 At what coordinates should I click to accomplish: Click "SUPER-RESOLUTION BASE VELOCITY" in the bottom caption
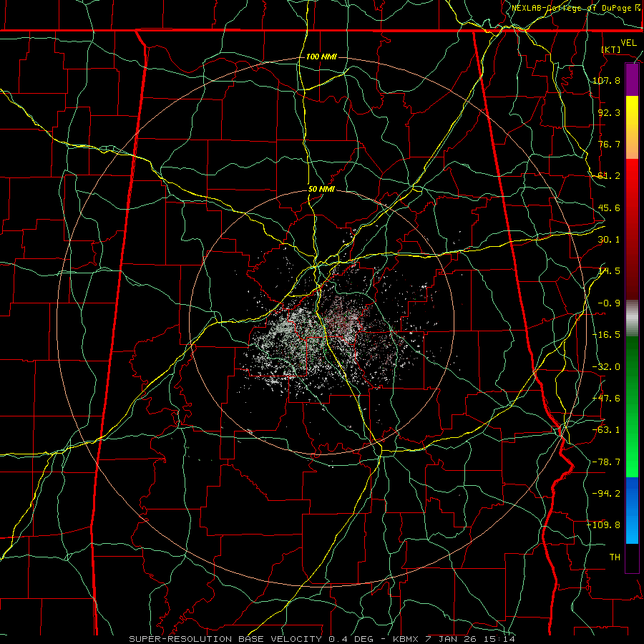tap(225, 639)
